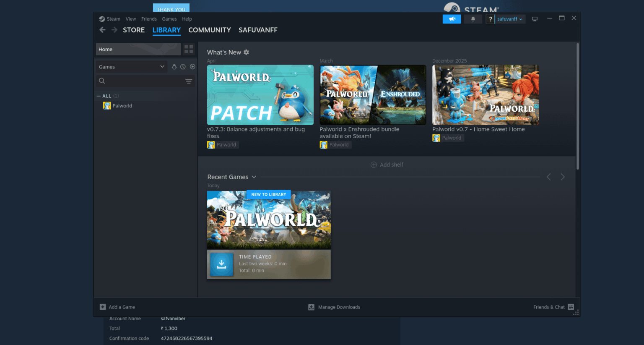The height and width of the screenshot is (345, 644).
Task: Toggle the Linux penguin compatibility filter
Action: [174, 67]
